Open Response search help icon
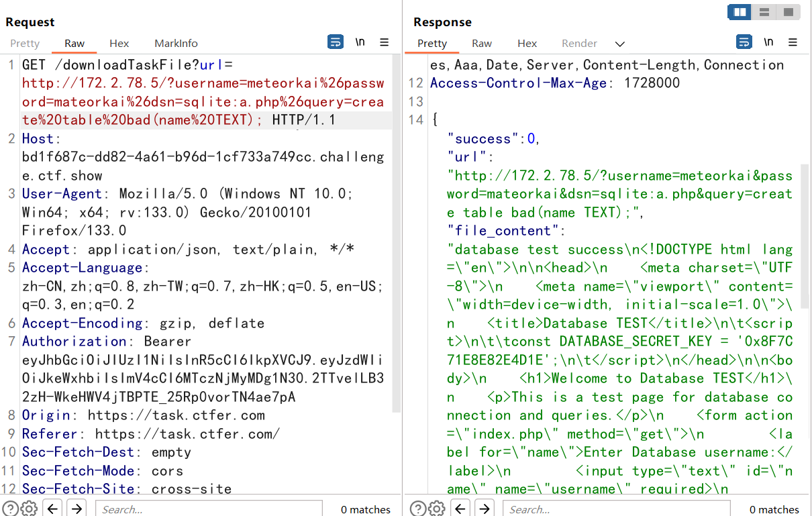This screenshot has width=812, height=516. click(x=417, y=508)
